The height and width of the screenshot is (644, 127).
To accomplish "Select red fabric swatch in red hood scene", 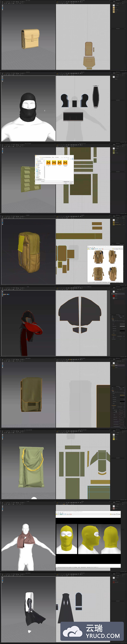I will click(114, 296).
